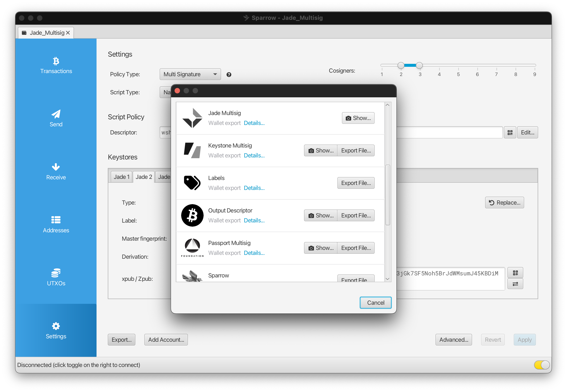Show Jade Multisig QR export

[x=358, y=118]
